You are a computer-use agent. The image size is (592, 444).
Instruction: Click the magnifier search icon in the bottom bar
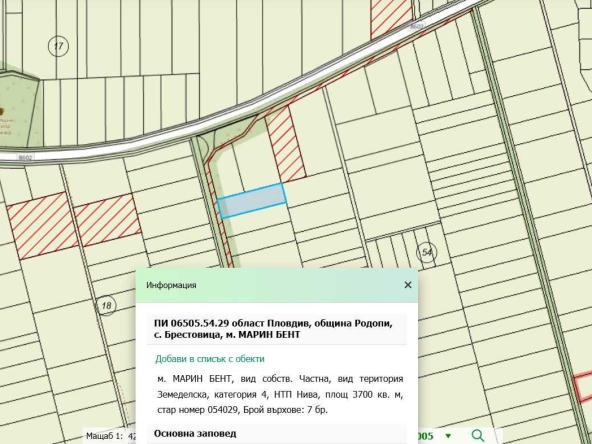pos(478,436)
